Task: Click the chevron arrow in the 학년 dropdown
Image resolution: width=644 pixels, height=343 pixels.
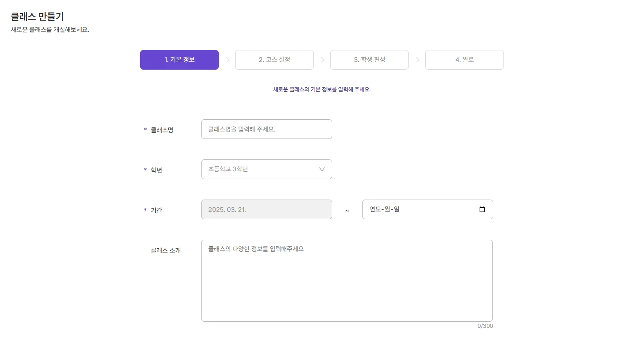Action: click(x=322, y=169)
